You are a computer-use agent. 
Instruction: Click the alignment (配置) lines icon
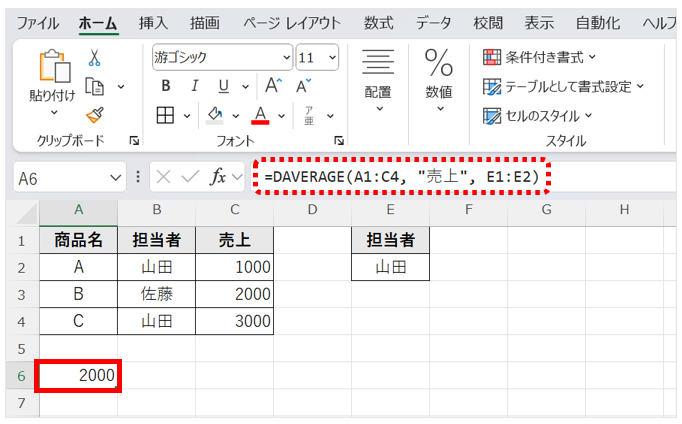(378, 61)
